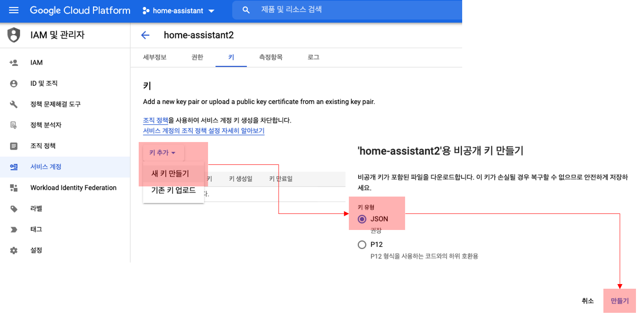This screenshot has width=644, height=320.
Task: Click the 키 생성일 column header
Action: pos(241,179)
